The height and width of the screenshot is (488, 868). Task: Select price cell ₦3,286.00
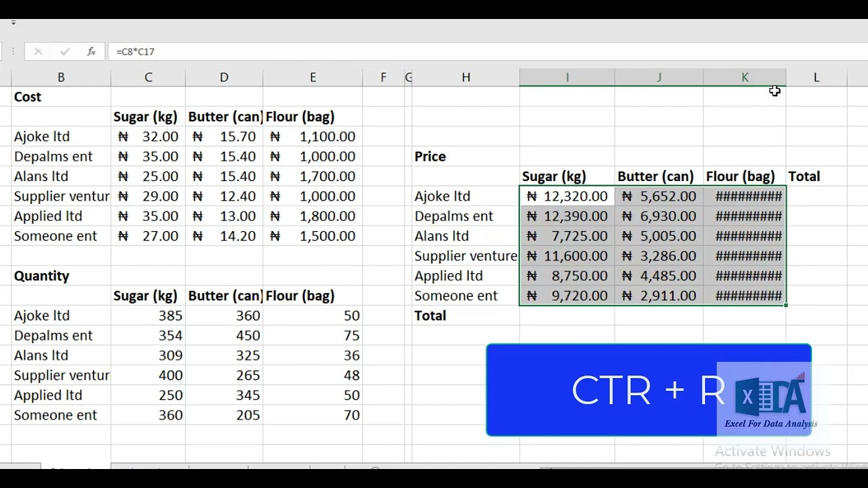click(659, 256)
